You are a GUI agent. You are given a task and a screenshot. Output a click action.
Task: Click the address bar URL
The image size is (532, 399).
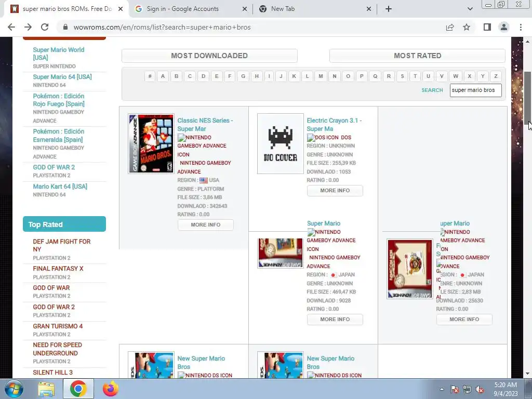point(162,27)
